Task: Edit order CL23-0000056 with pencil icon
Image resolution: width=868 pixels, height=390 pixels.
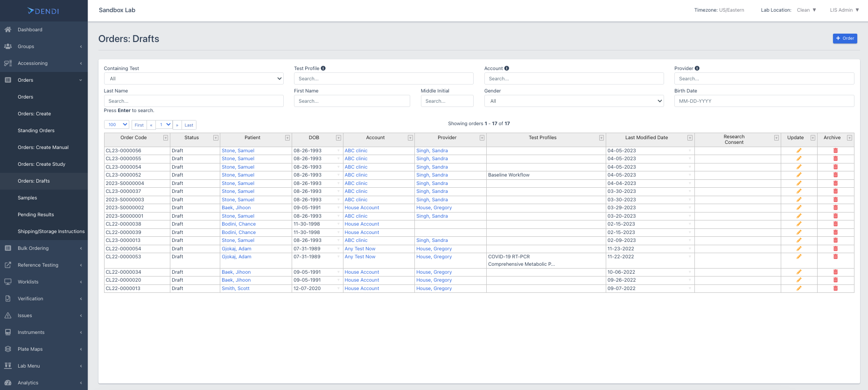Action: (x=799, y=150)
